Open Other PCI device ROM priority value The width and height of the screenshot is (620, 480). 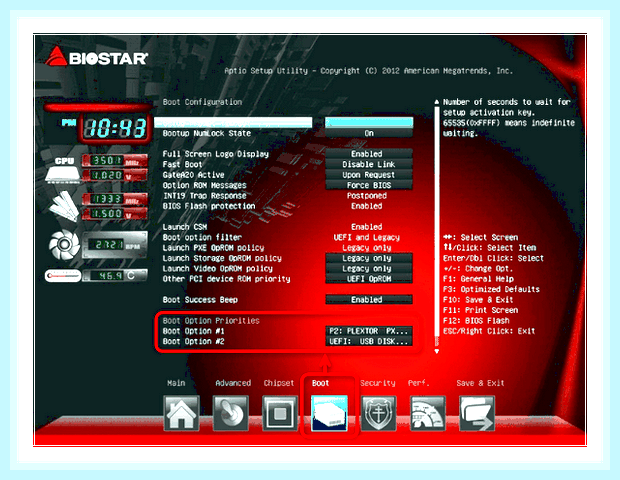(x=369, y=279)
